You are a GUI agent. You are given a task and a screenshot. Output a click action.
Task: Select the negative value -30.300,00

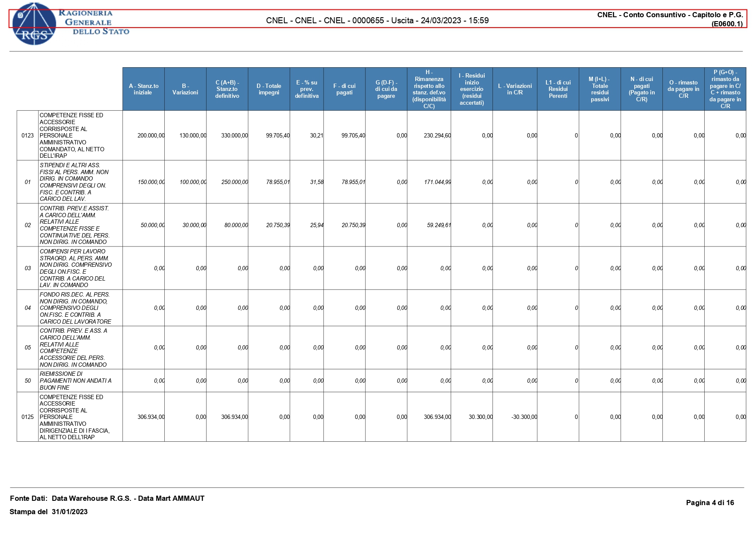[524, 417]
